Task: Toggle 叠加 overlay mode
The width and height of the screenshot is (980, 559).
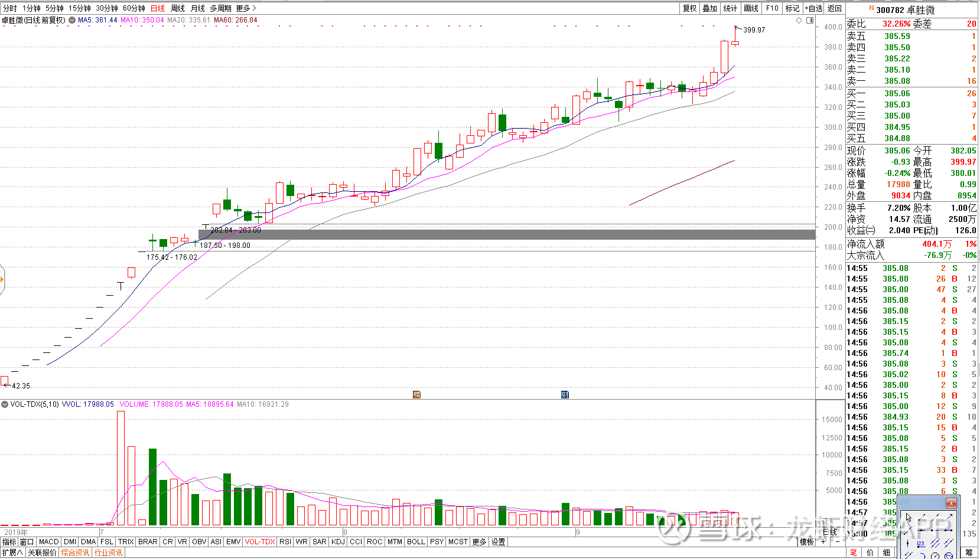Action: [x=709, y=8]
